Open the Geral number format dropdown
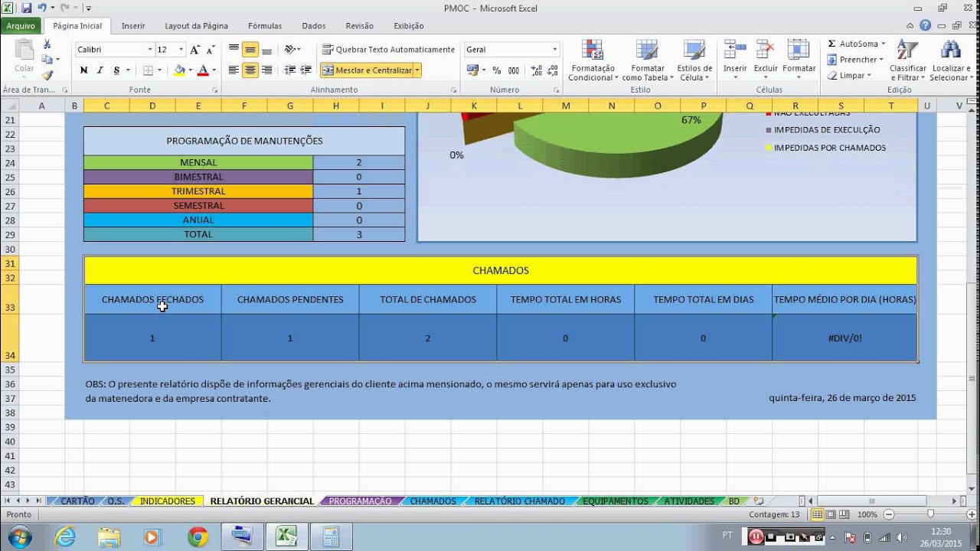Viewport: 980px width, 551px height. coord(555,50)
